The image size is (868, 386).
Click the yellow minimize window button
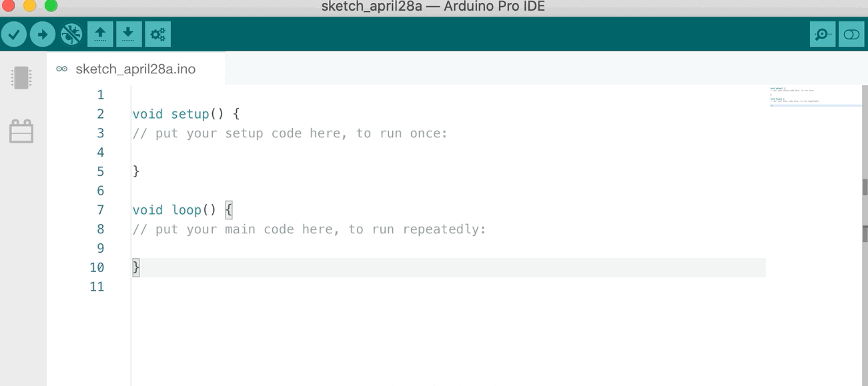pos(30,7)
